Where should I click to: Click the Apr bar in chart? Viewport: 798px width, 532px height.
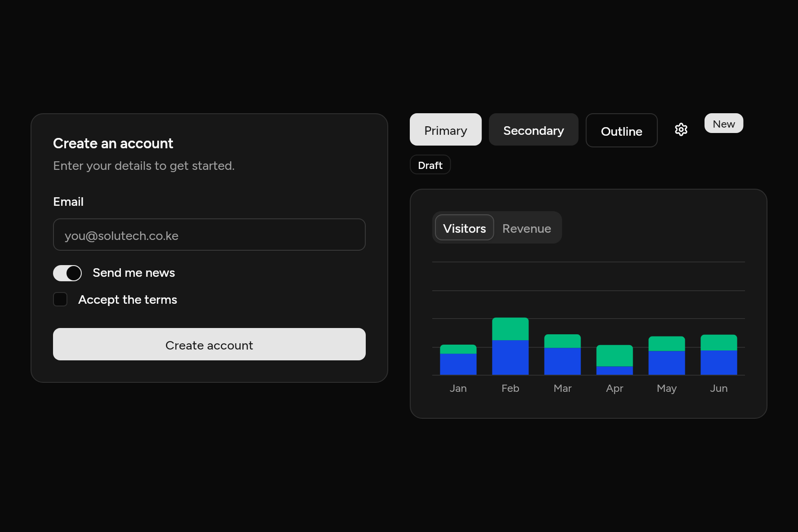[x=615, y=360]
